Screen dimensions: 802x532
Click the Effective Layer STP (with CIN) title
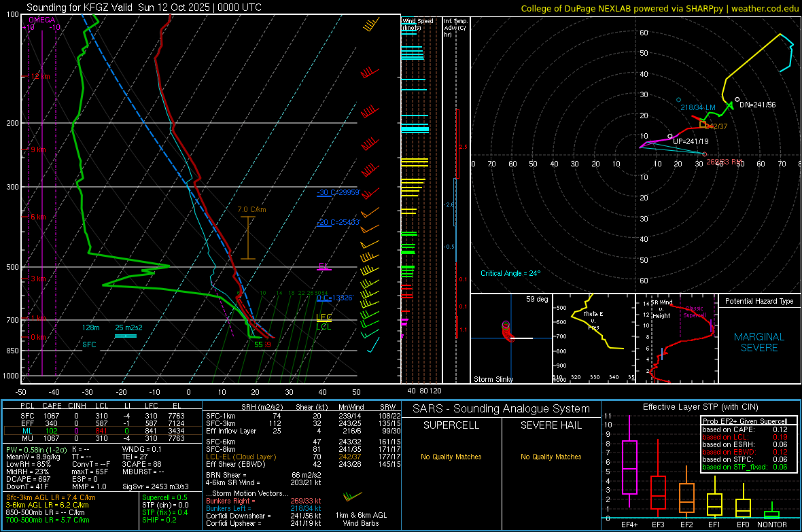(700, 407)
